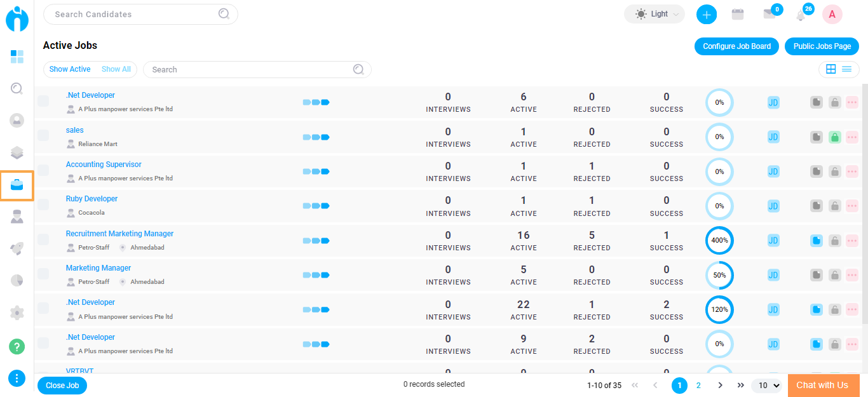Open the page size dropdown showing 10
The height and width of the screenshot is (397, 868).
766,386
